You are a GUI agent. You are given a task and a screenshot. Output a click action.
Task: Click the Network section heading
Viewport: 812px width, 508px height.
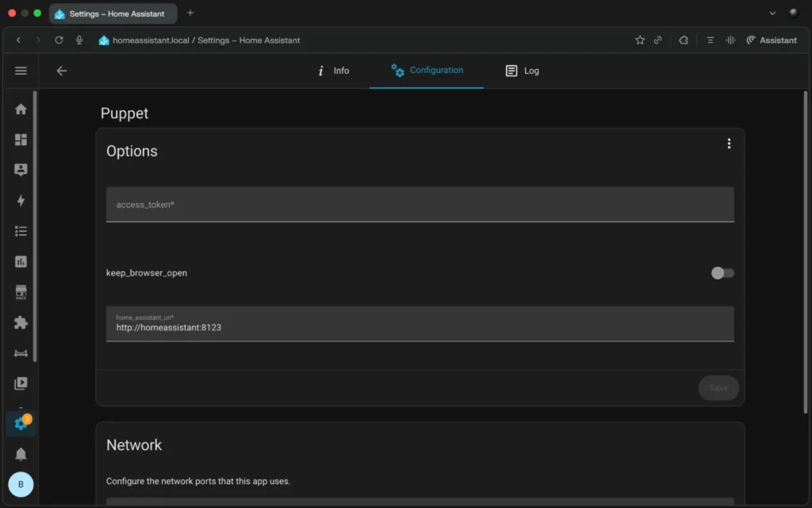tap(134, 444)
